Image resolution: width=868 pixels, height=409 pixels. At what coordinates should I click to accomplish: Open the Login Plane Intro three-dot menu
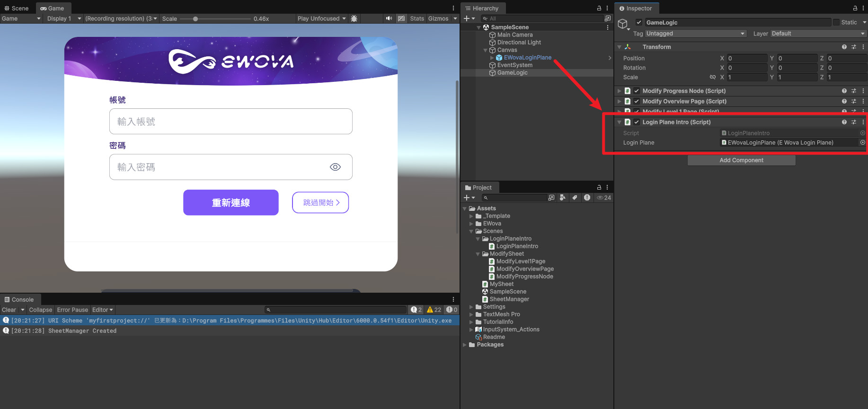pyautogui.click(x=863, y=122)
